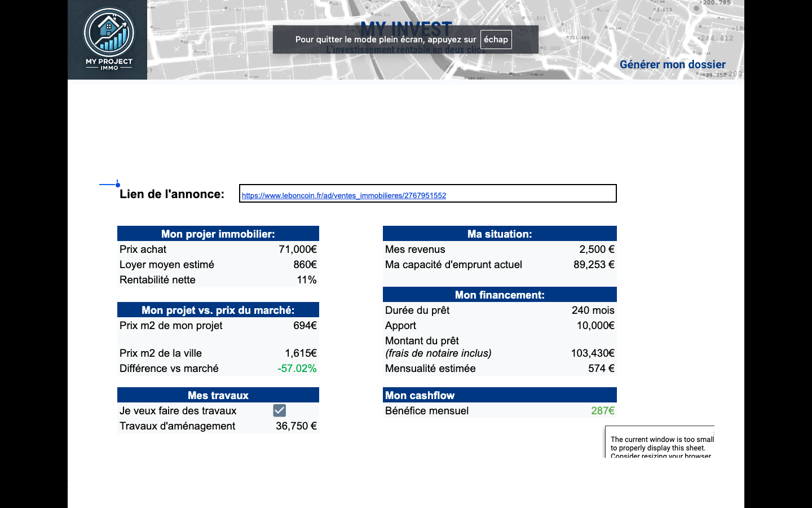Select Durée du prêt value 240 mois

(x=593, y=310)
